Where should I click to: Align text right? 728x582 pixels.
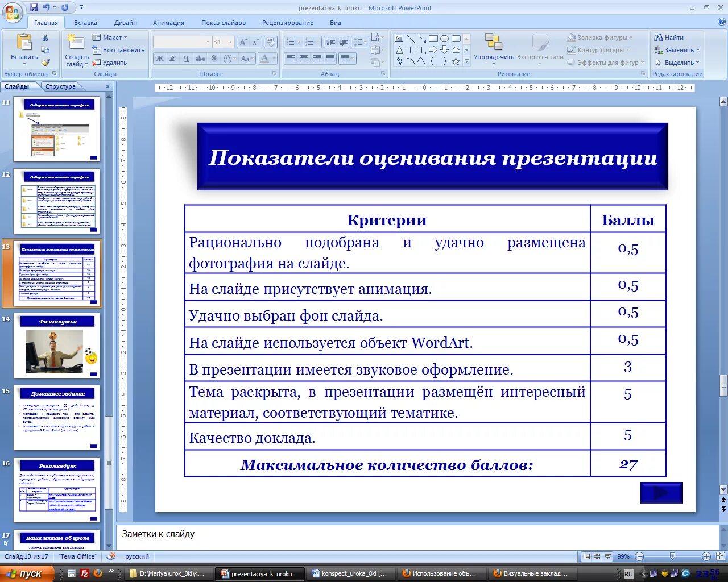(x=317, y=59)
